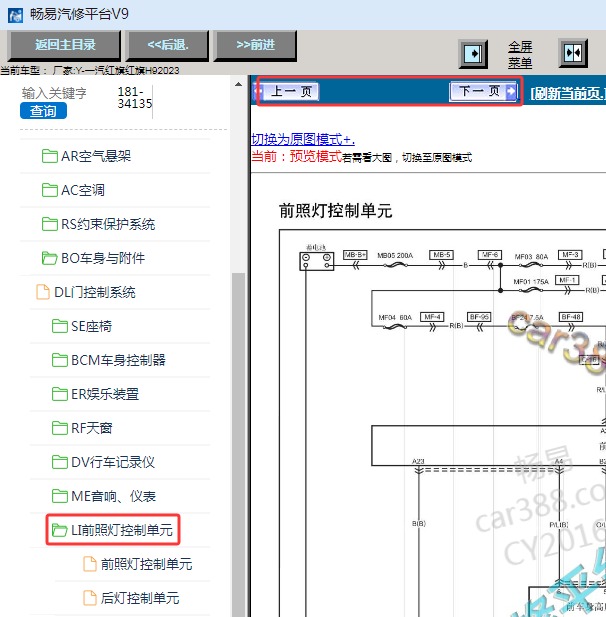The height and width of the screenshot is (617, 606).
Task: Go to next page with 下一页
Action: click(x=484, y=91)
